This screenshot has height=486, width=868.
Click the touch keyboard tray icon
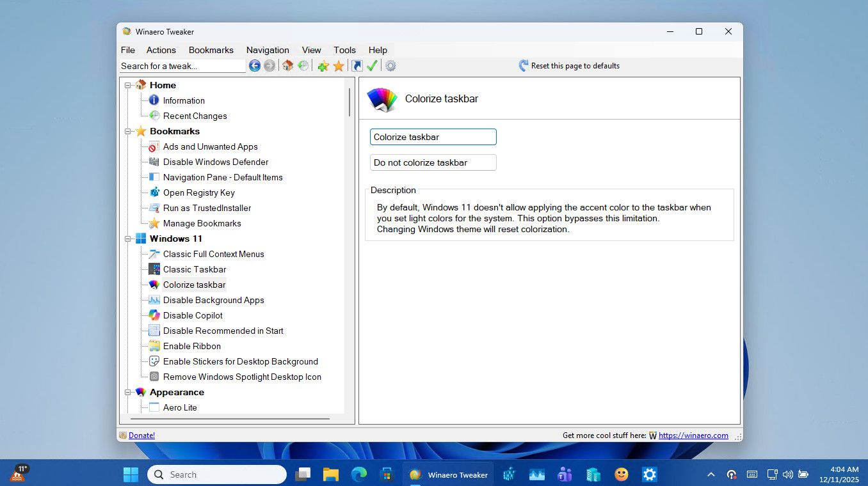point(751,474)
